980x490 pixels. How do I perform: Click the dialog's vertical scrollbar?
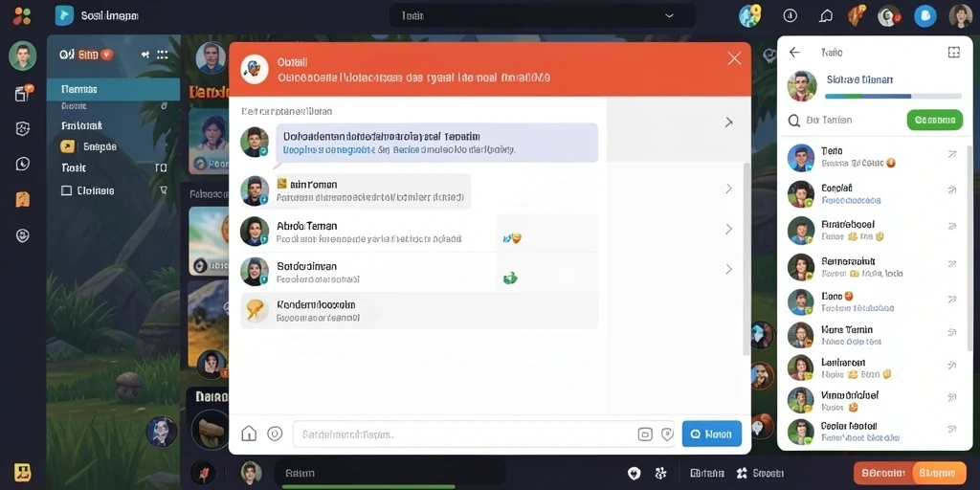[x=746, y=259]
